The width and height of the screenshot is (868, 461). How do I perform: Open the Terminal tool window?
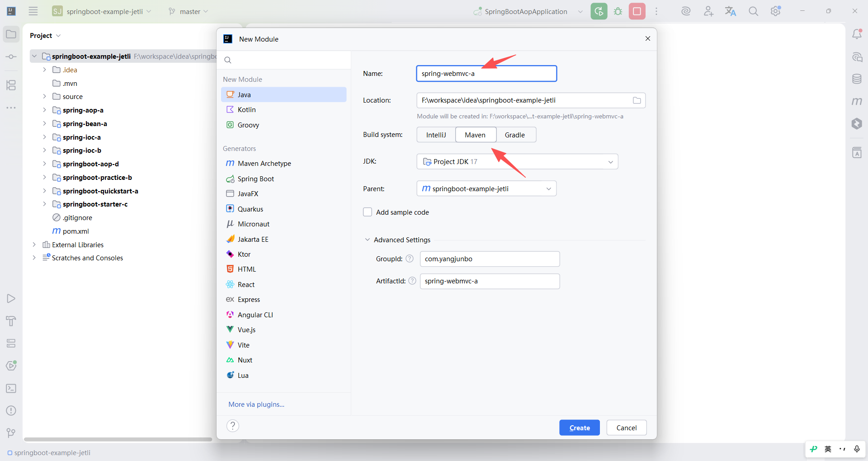click(11, 388)
